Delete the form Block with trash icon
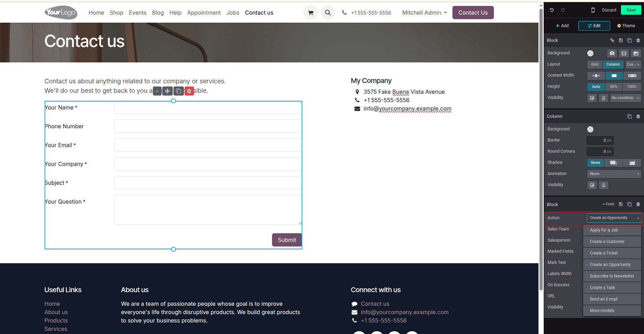 [638, 204]
